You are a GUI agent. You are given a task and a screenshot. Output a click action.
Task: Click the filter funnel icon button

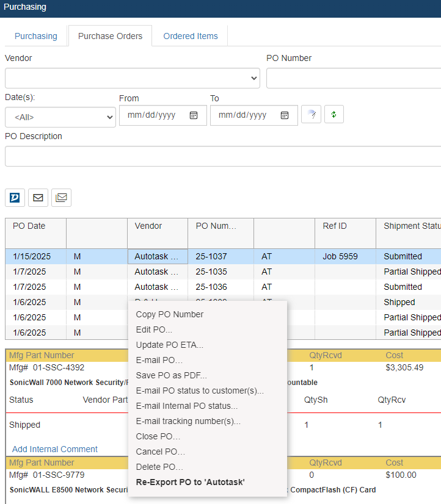(x=312, y=115)
